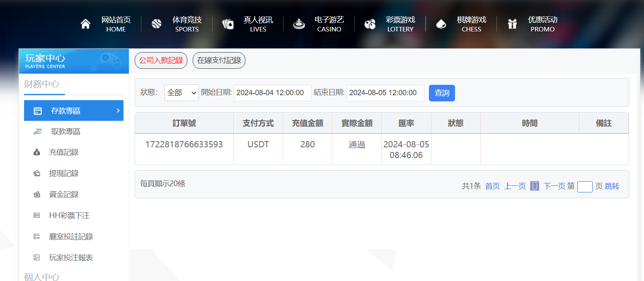Click the 首页 pagination link
The image size is (644, 281).
click(492, 186)
